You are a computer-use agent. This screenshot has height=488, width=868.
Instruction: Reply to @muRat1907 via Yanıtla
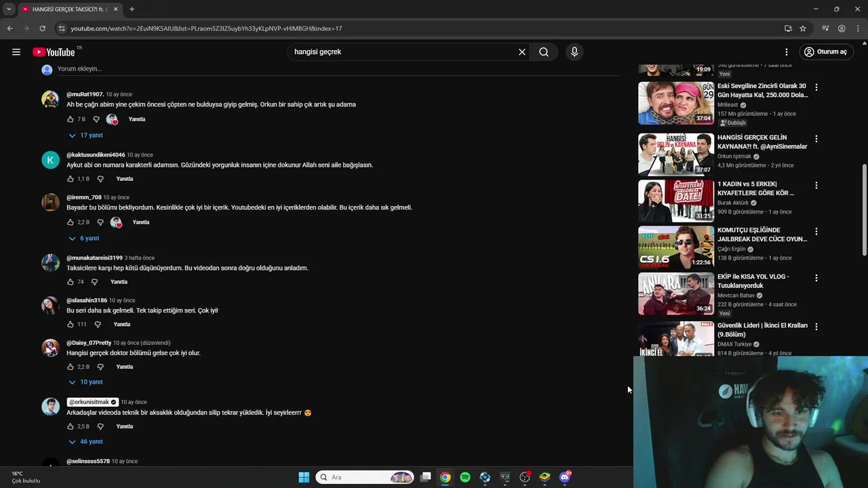pyautogui.click(x=137, y=119)
